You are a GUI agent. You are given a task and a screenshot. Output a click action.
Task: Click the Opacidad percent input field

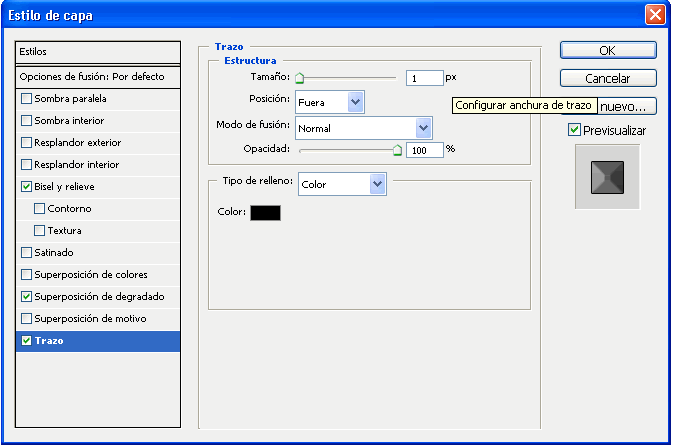[x=425, y=150]
